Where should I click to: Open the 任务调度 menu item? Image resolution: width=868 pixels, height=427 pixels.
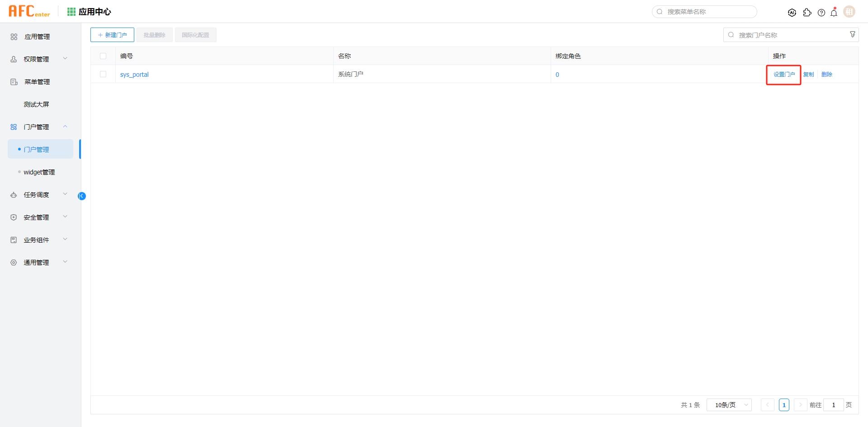tap(37, 194)
